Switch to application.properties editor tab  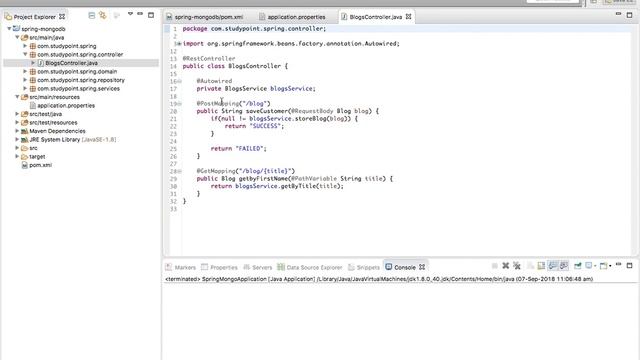coord(292,17)
